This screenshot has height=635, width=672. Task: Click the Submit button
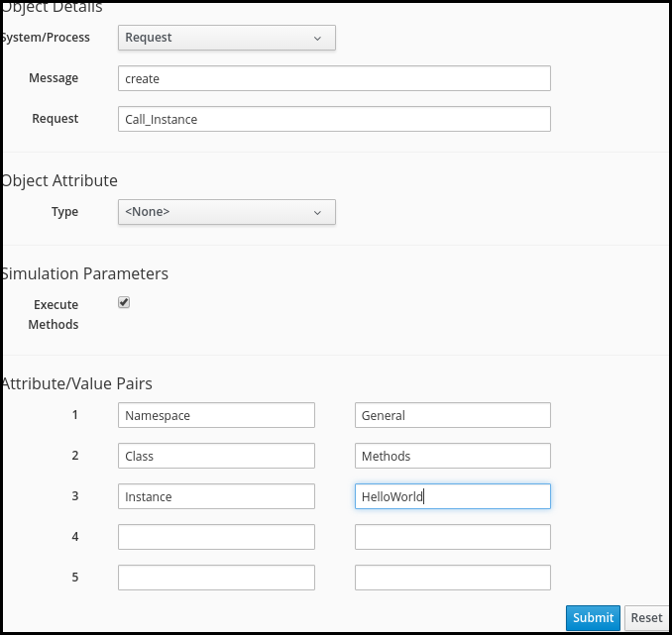pyautogui.click(x=593, y=617)
